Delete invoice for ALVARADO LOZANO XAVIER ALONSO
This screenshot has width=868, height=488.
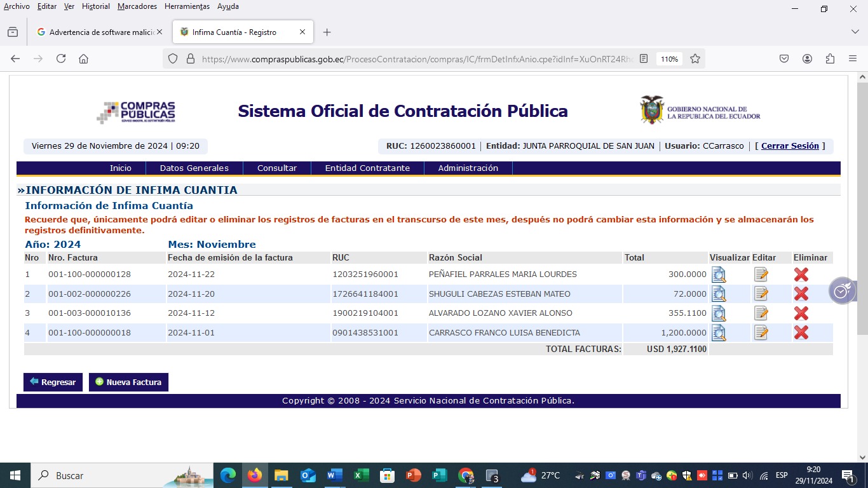point(801,313)
